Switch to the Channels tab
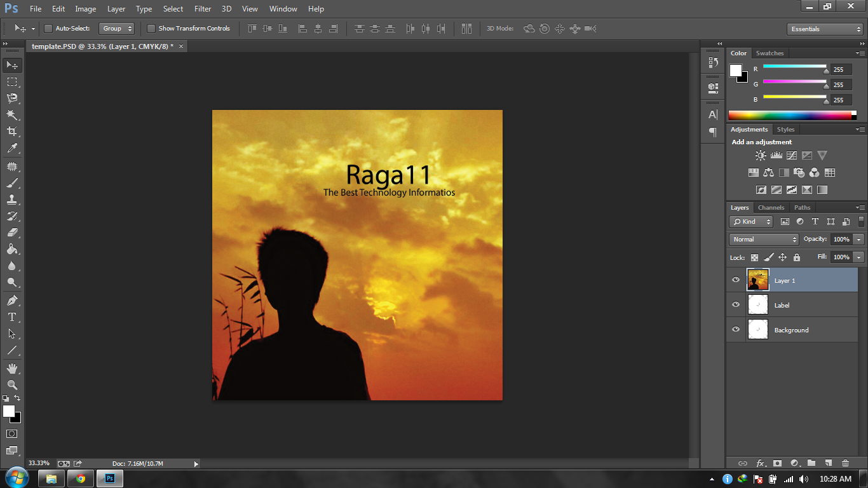This screenshot has width=868, height=488. coord(771,207)
